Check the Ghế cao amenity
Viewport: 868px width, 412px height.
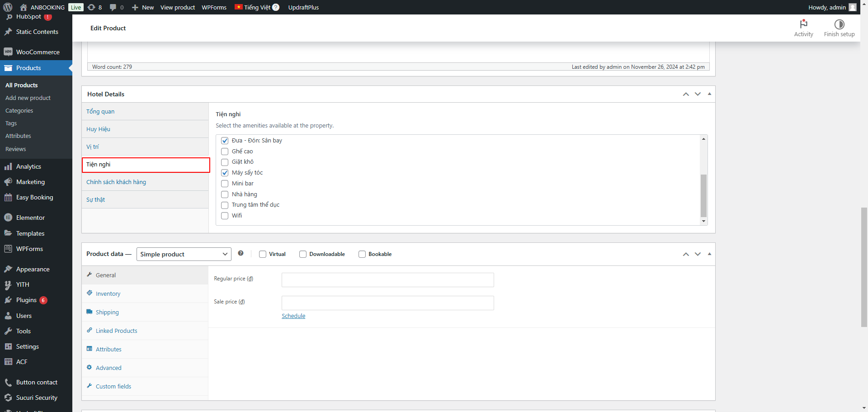[x=225, y=152]
